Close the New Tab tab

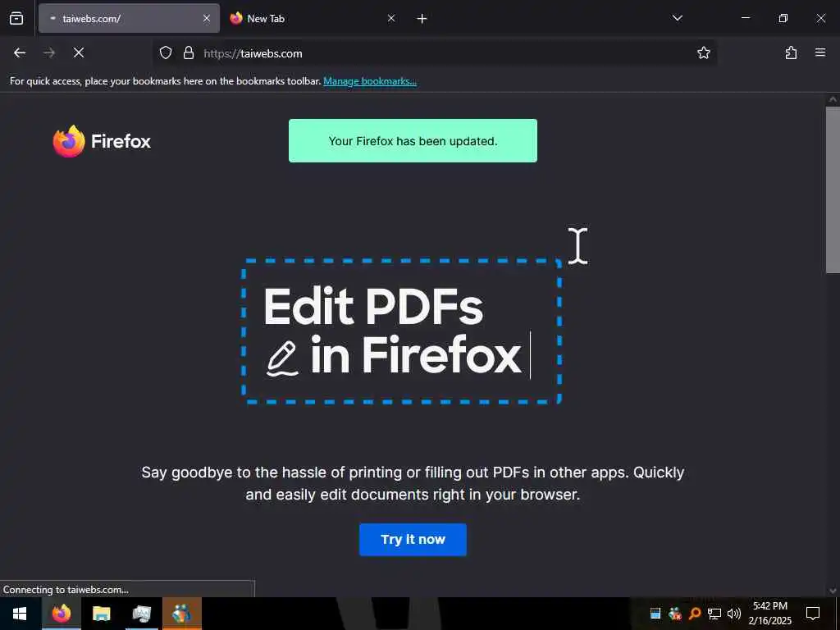(x=391, y=18)
